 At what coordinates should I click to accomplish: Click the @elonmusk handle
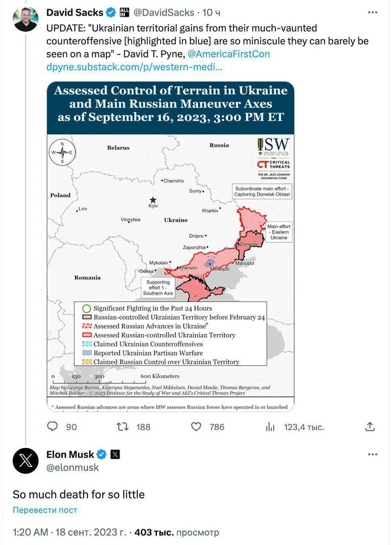[72, 468]
